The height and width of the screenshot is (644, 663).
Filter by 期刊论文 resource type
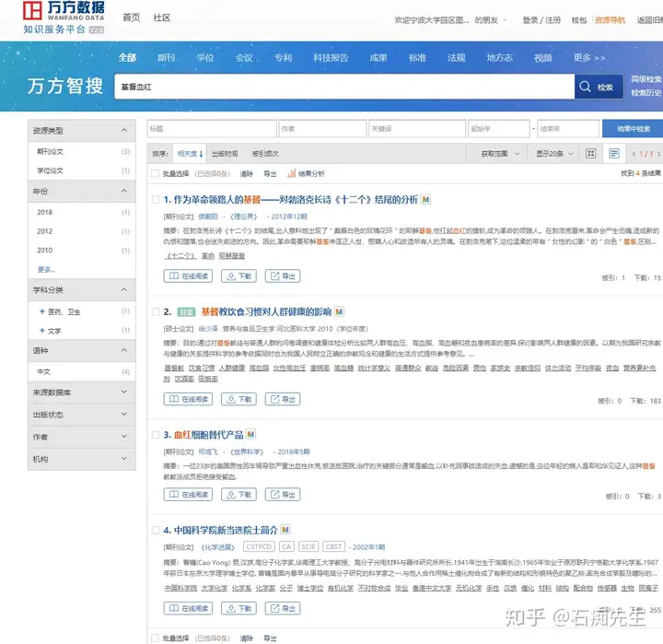tap(50, 151)
